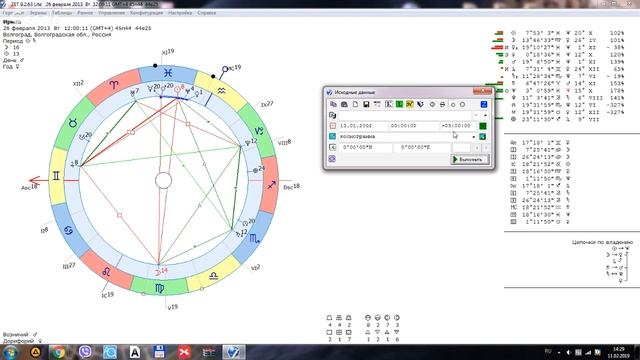Click the longitude field 0°00'00"E
The image size is (640, 360).
pyautogui.click(x=422, y=147)
